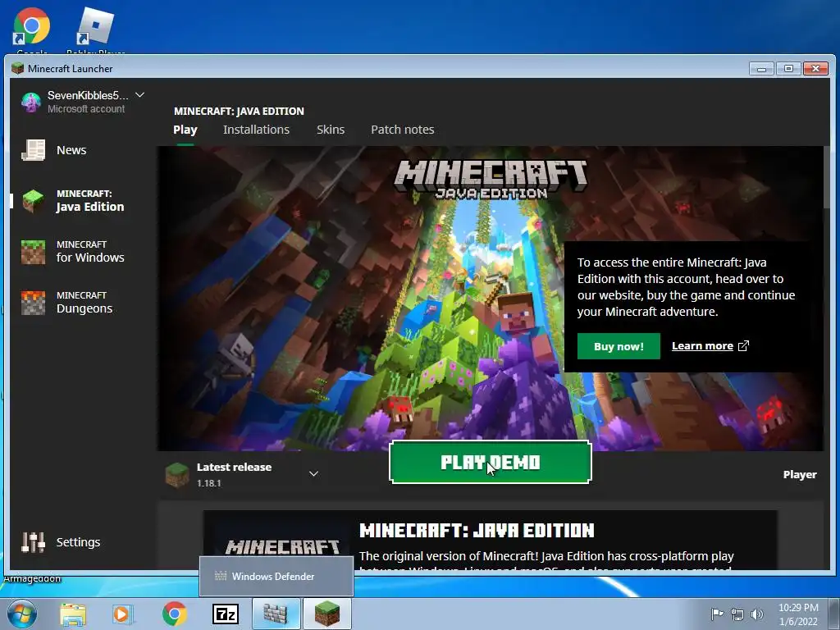Expand the account dropdown chevron
This screenshot has width=840, height=630.
click(x=139, y=95)
